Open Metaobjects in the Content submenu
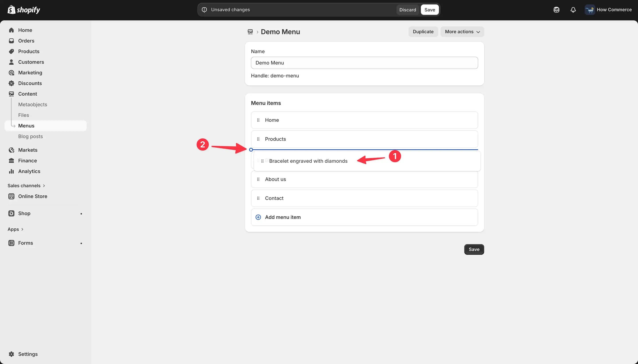 (33, 104)
